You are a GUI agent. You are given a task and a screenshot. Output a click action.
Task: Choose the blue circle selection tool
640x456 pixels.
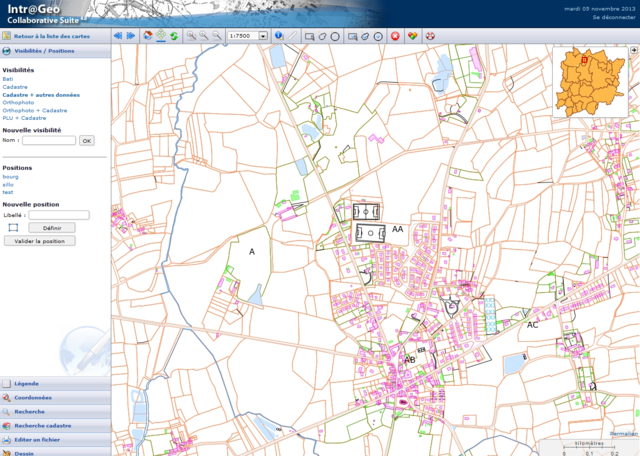pyautogui.click(x=378, y=36)
